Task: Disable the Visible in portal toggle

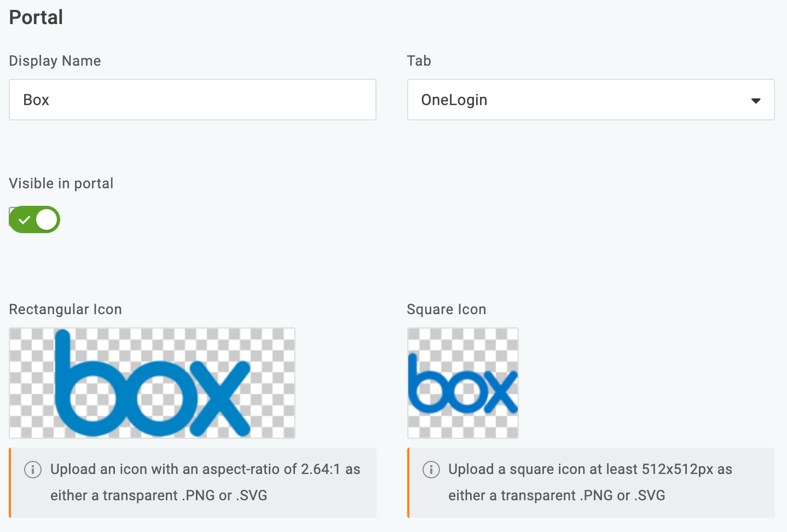Action: click(34, 219)
